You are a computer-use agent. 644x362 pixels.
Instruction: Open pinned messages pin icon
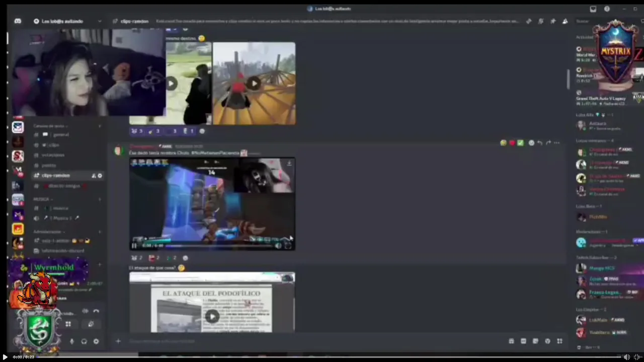point(553,21)
